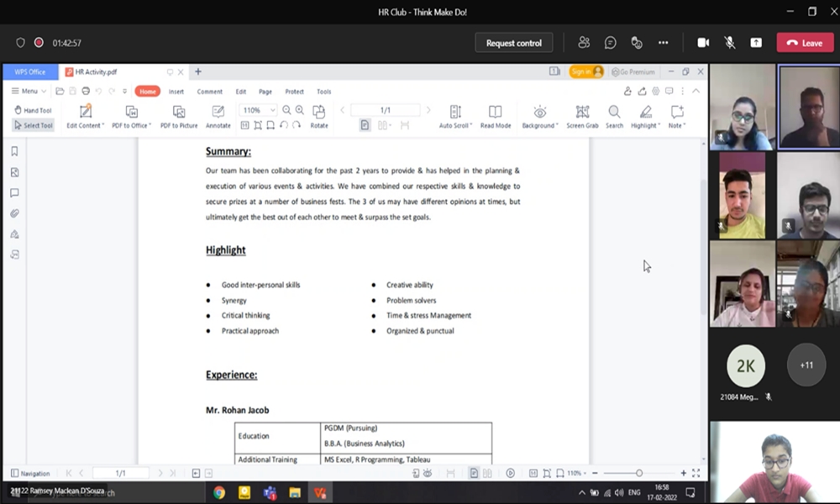Click the recording indicator icon

39,42
